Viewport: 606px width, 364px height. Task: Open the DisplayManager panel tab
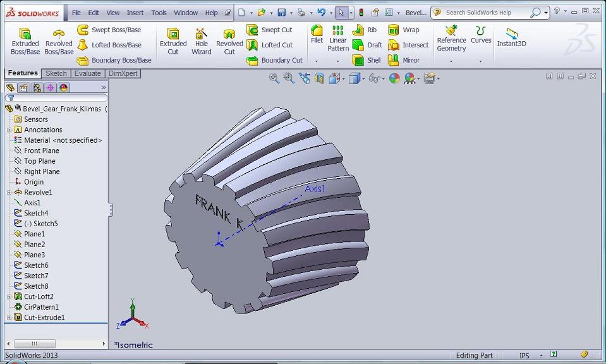[x=63, y=88]
